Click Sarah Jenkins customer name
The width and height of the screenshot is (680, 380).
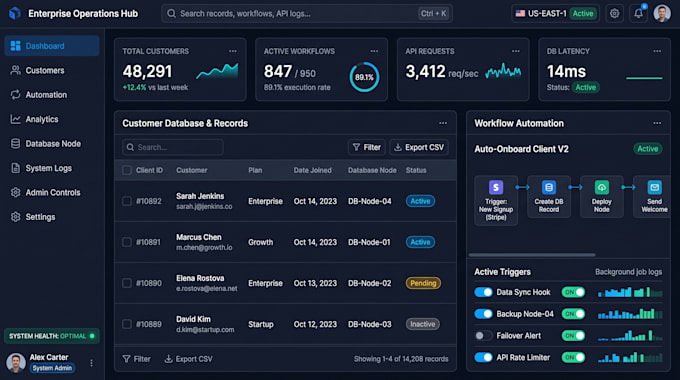pyautogui.click(x=200, y=196)
